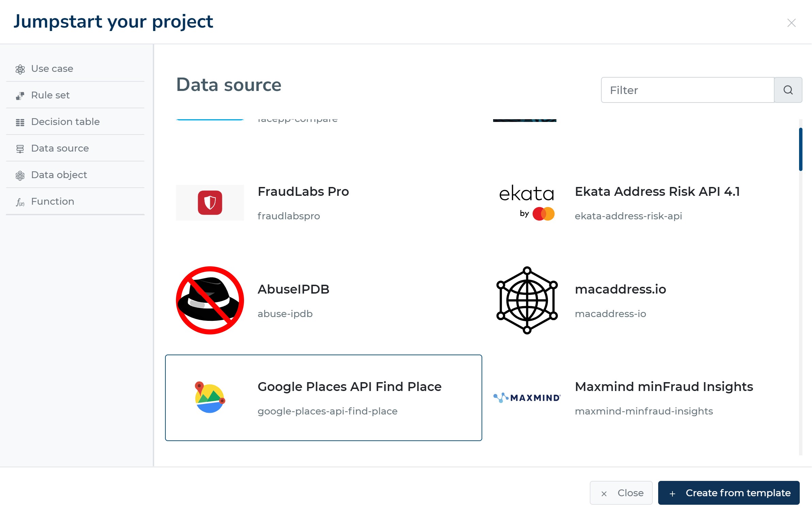Click the Decision table grid icon
This screenshot has height=517, width=812.
tap(20, 122)
